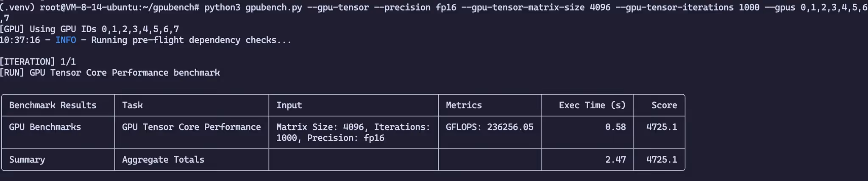
Task: Click the GPU Benchmarks row label
Action: [45, 127]
